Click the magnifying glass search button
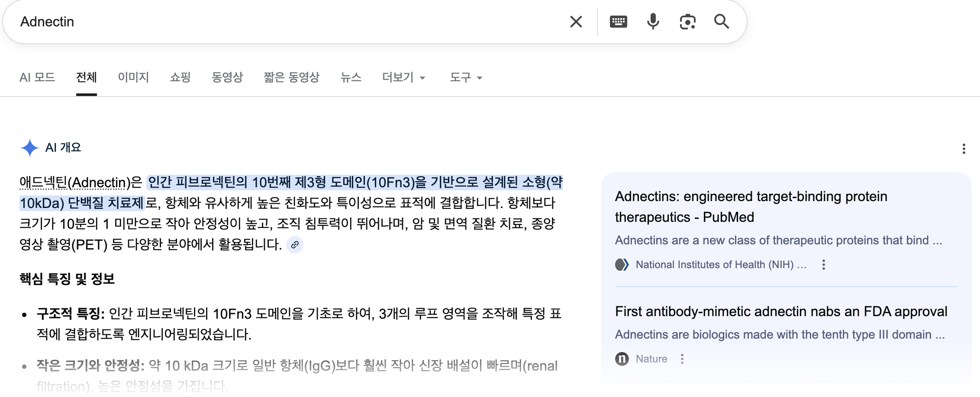Image resolution: width=980 pixels, height=397 pixels. pos(722,22)
